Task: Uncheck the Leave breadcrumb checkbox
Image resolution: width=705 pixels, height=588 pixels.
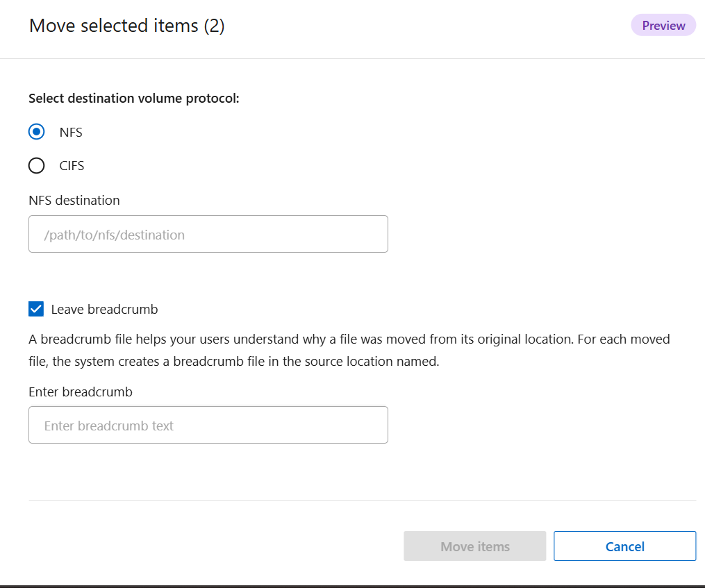Action: (x=35, y=308)
